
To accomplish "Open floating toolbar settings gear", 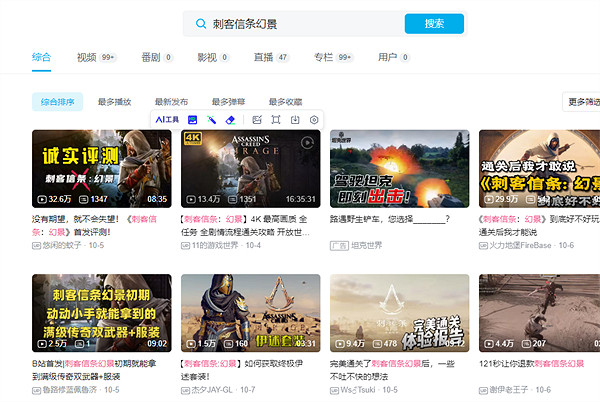I will 314,119.
